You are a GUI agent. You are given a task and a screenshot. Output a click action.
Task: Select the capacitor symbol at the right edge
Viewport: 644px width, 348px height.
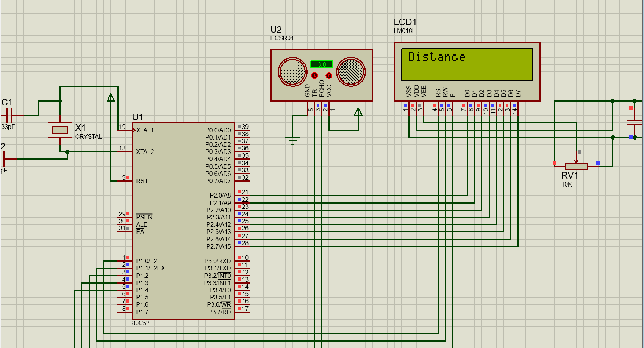coord(635,122)
